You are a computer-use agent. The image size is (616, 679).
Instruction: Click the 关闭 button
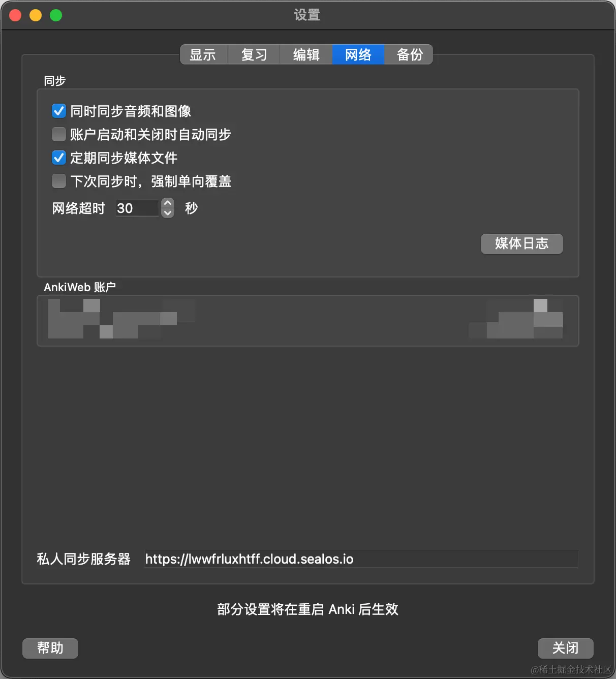[565, 648]
